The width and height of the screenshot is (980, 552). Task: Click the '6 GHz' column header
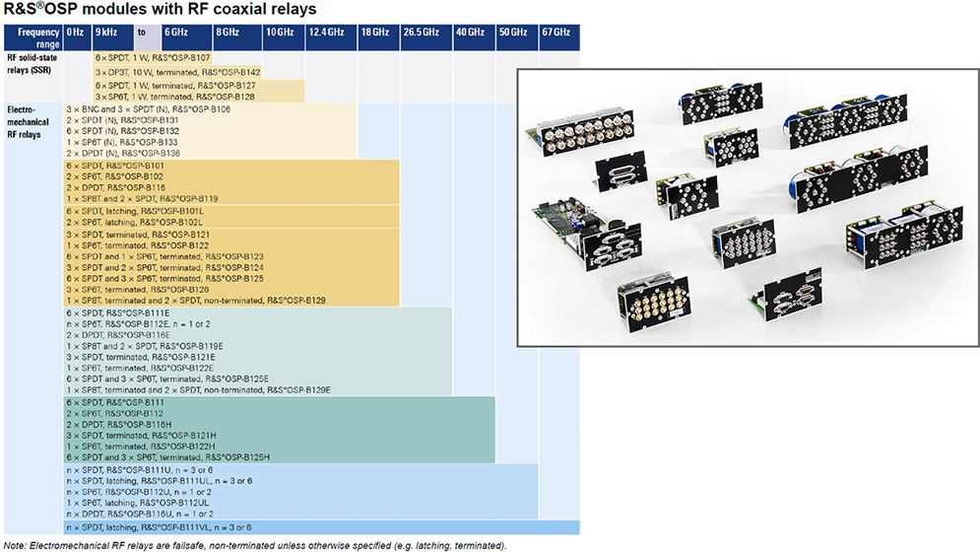tap(185, 37)
